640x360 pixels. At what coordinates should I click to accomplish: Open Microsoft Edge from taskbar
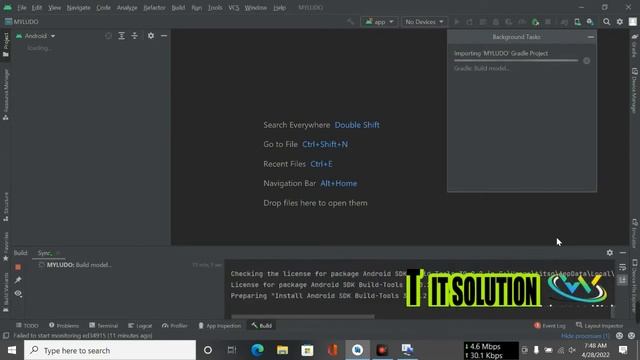click(257, 350)
